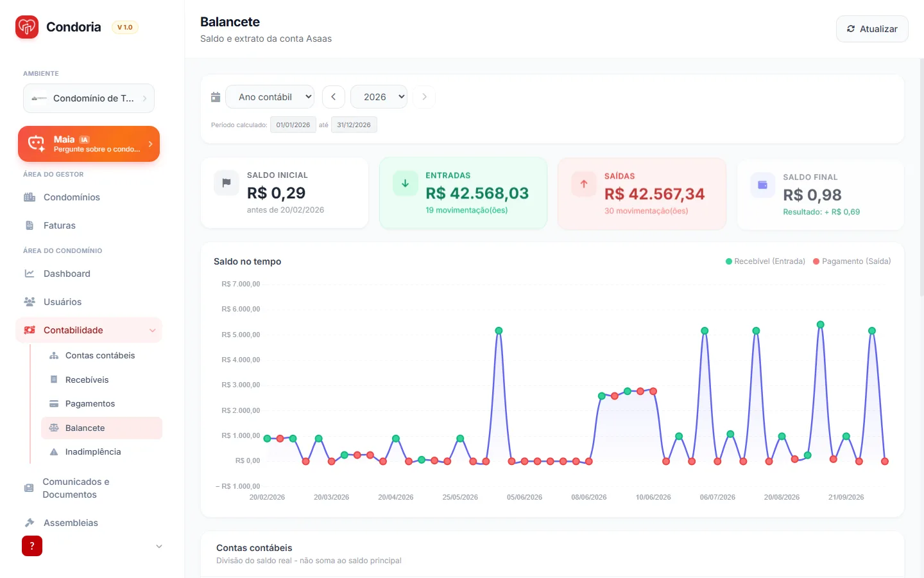Image resolution: width=924 pixels, height=578 pixels.
Task: Click the period end date 31/12/2026 field
Action: click(354, 125)
